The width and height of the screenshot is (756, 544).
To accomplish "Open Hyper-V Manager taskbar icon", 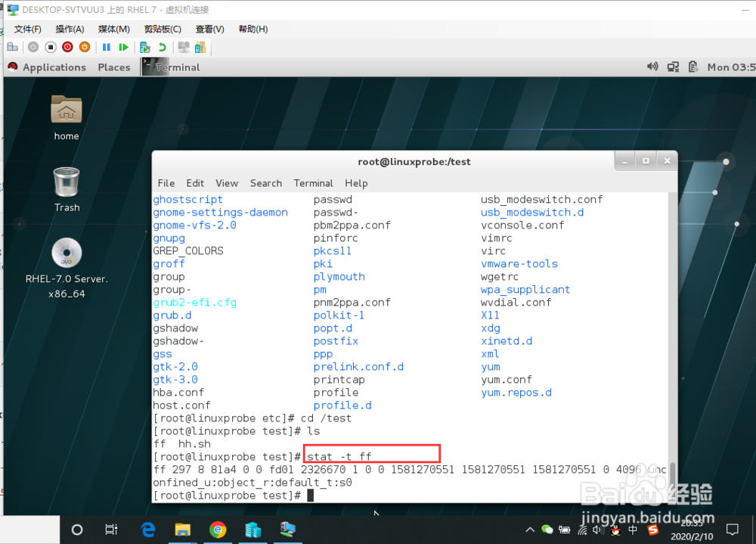I will pyautogui.click(x=253, y=530).
